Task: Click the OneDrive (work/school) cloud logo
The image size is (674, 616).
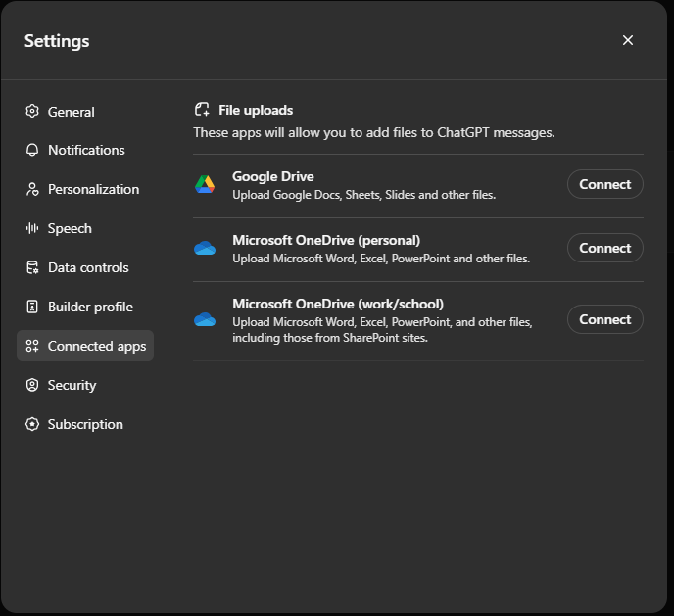Action: pos(204,319)
